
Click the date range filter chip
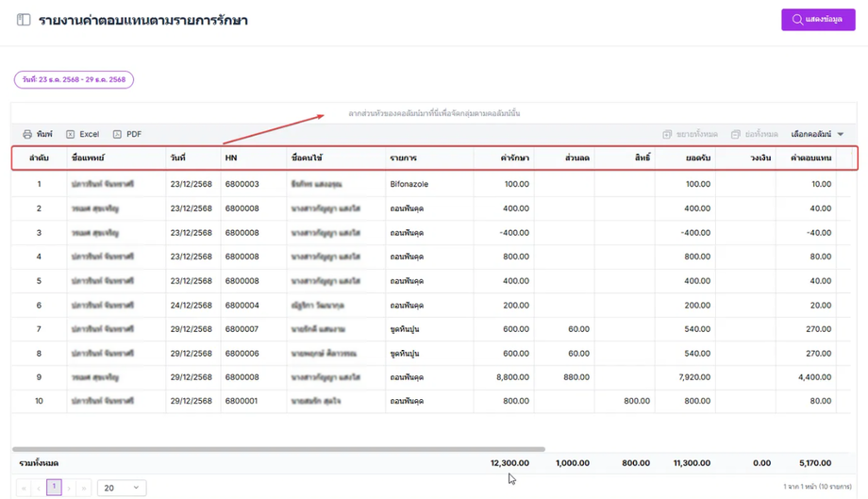pyautogui.click(x=74, y=80)
